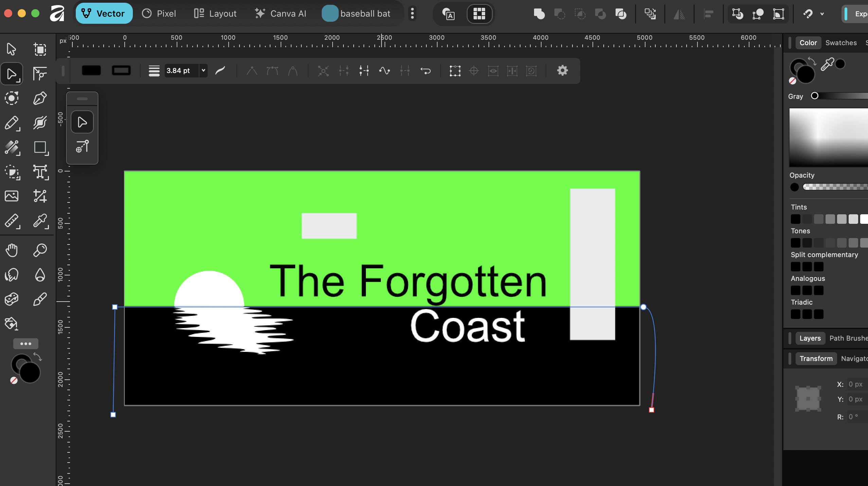
Task: Select the Zoom magnifier tool
Action: pyautogui.click(x=40, y=250)
